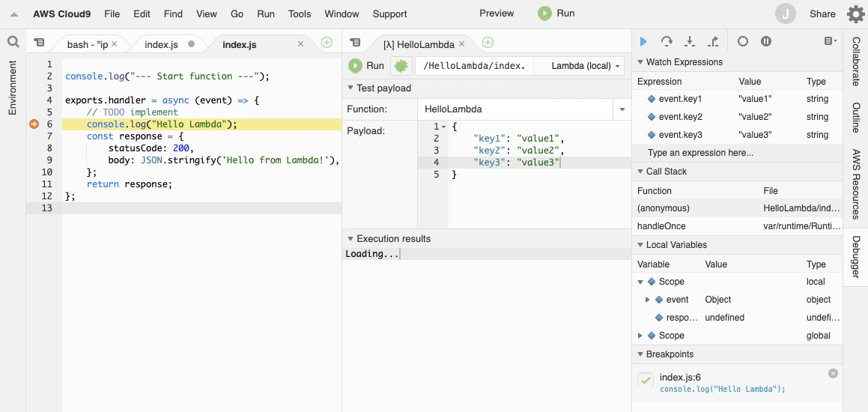Open the Lambda (local) run mode dropdown

click(585, 66)
